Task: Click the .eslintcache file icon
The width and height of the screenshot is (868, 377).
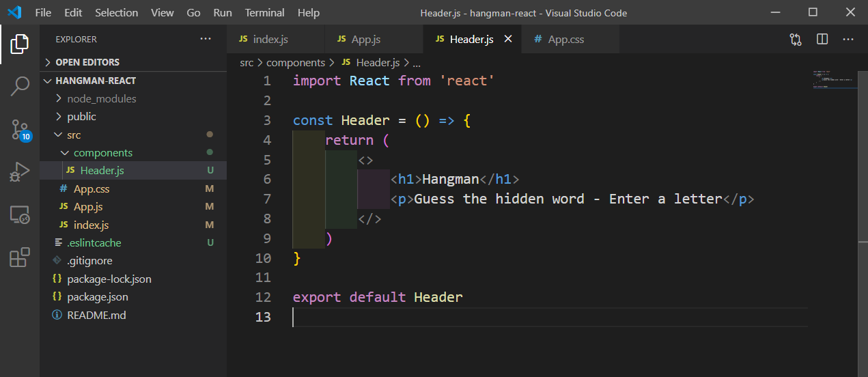Action: point(57,242)
